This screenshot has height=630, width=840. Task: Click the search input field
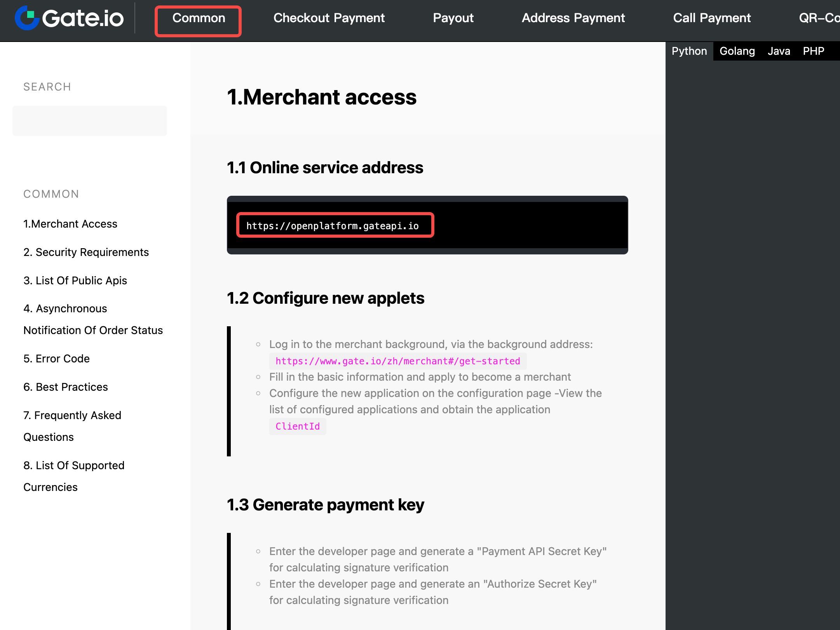(x=90, y=121)
